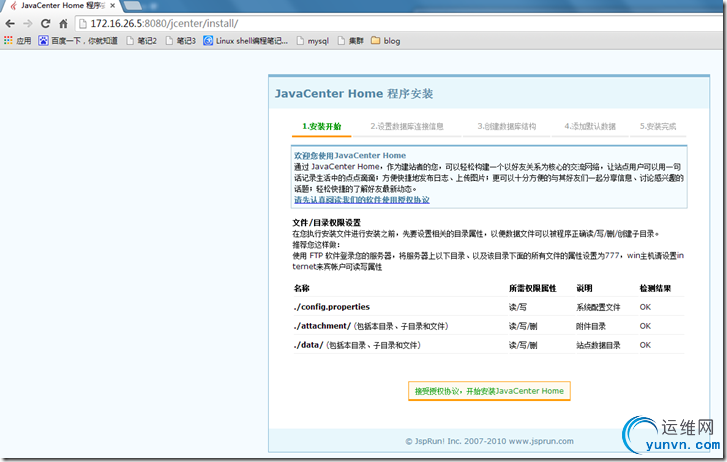Click the ./data/ row name

[308, 345]
